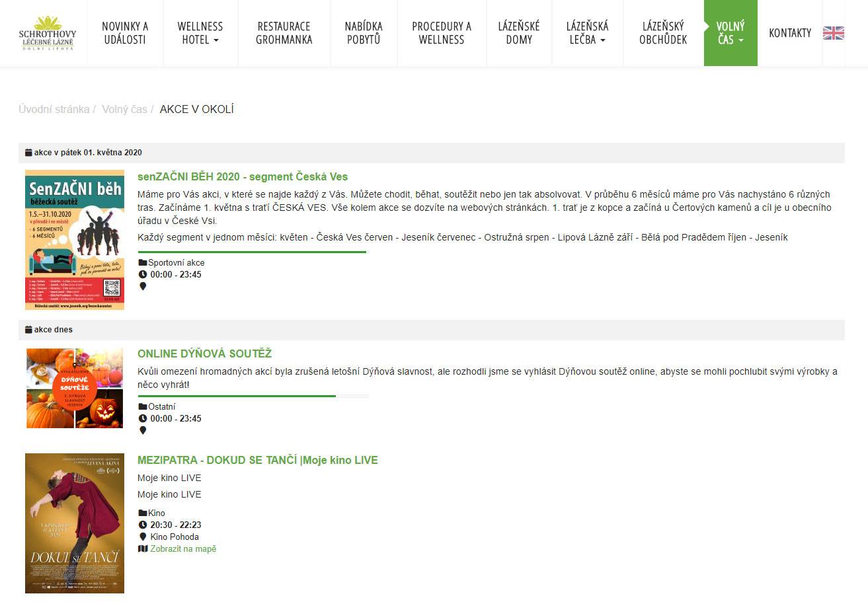Screen dimensions: 868x602
Task: Go to the Kontakty page
Action: point(789,33)
